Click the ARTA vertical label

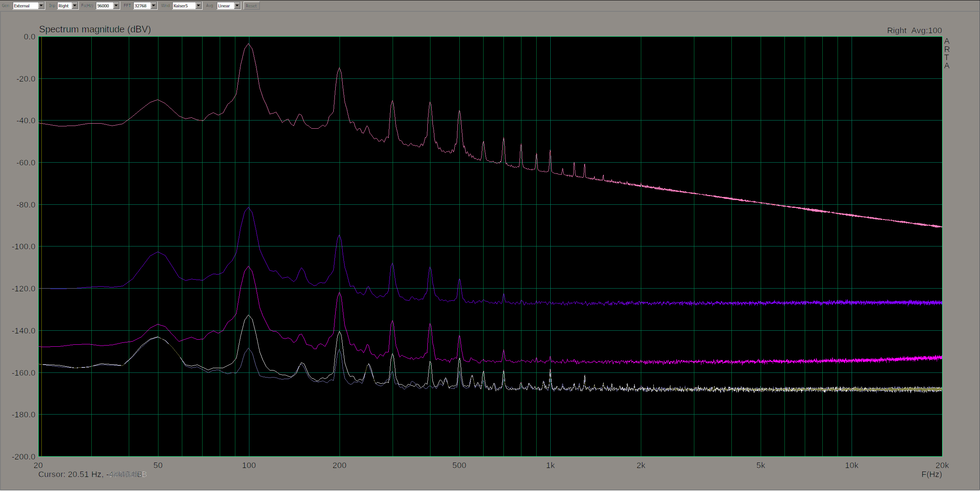[946, 53]
